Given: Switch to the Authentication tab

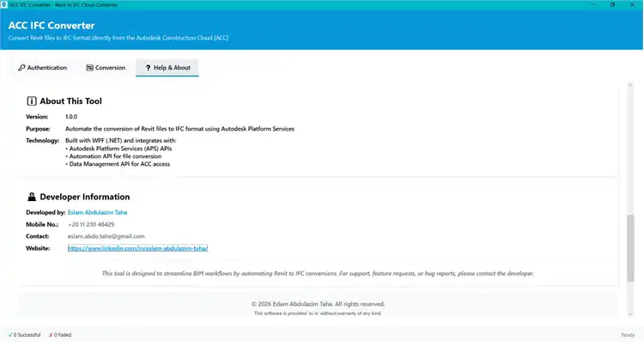Looking at the screenshot, I should point(42,67).
